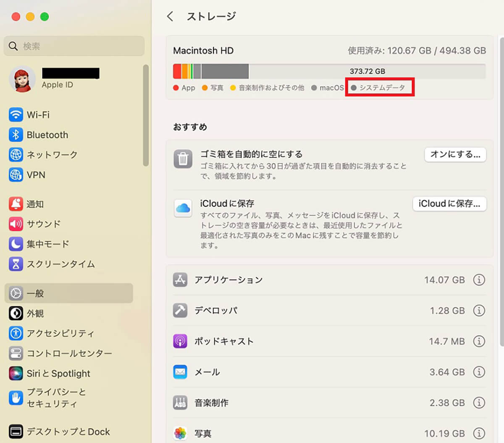Click the 音楽制作およびその他 legend label
The image size is (504, 443).
(x=271, y=88)
